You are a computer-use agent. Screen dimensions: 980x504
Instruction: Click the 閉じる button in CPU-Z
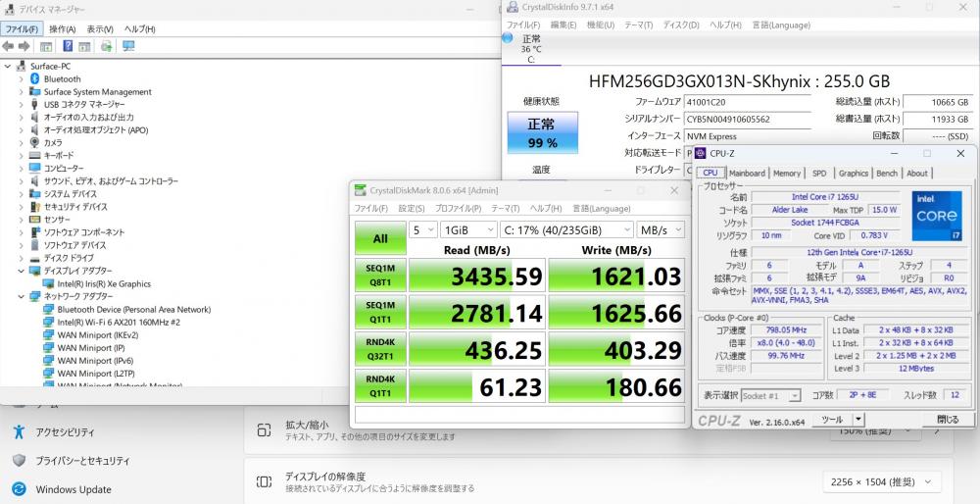click(948, 420)
